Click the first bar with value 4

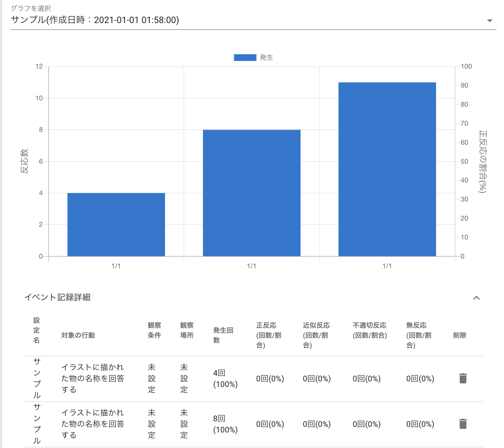pyautogui.click(x=116, y=225)
